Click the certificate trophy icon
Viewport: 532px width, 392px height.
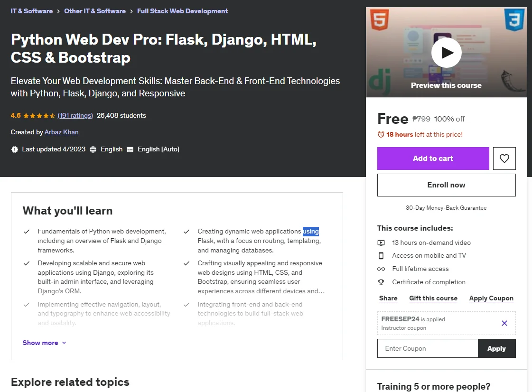click(381, 282)
